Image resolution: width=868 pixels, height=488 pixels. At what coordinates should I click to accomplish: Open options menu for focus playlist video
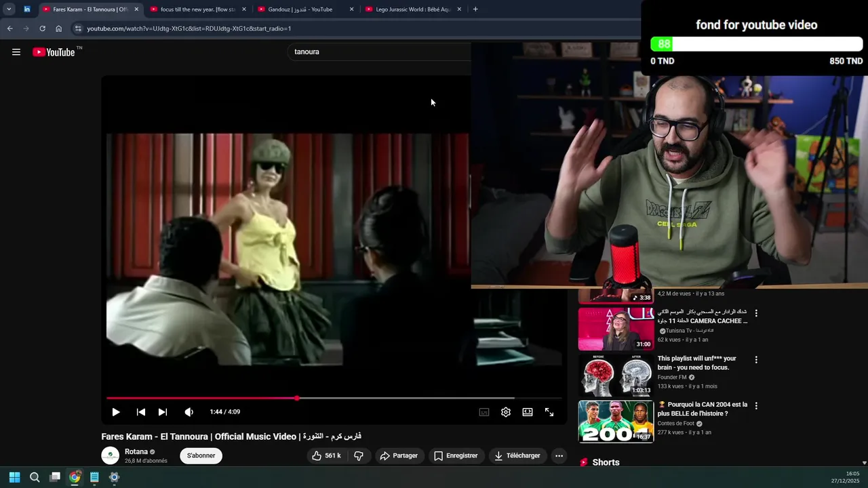click(x=756, y=359)
